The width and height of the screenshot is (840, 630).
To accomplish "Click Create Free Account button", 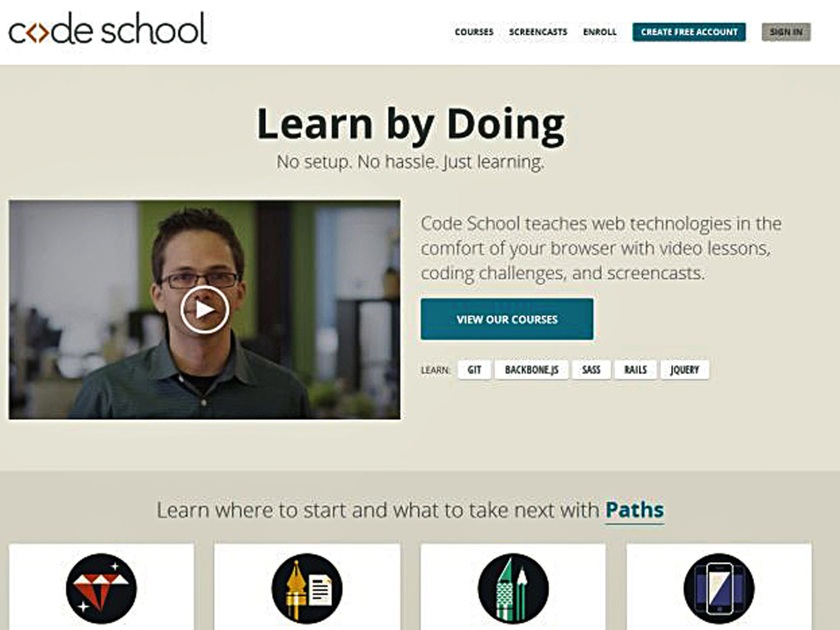I will [689, 32].
